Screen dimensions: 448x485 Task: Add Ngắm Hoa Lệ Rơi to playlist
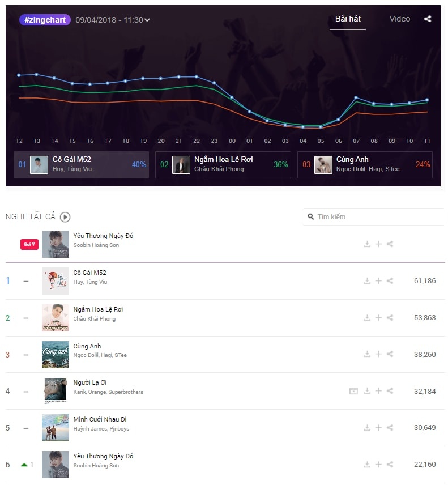[x=378, y=318]
